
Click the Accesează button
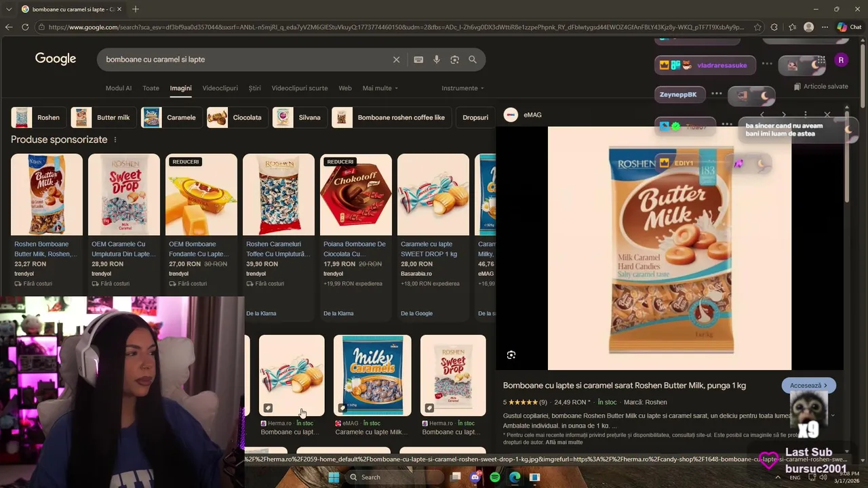point(808,386)
